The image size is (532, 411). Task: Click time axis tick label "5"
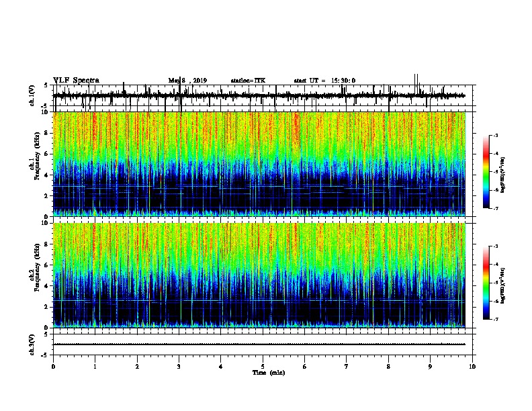pos(263,367)
